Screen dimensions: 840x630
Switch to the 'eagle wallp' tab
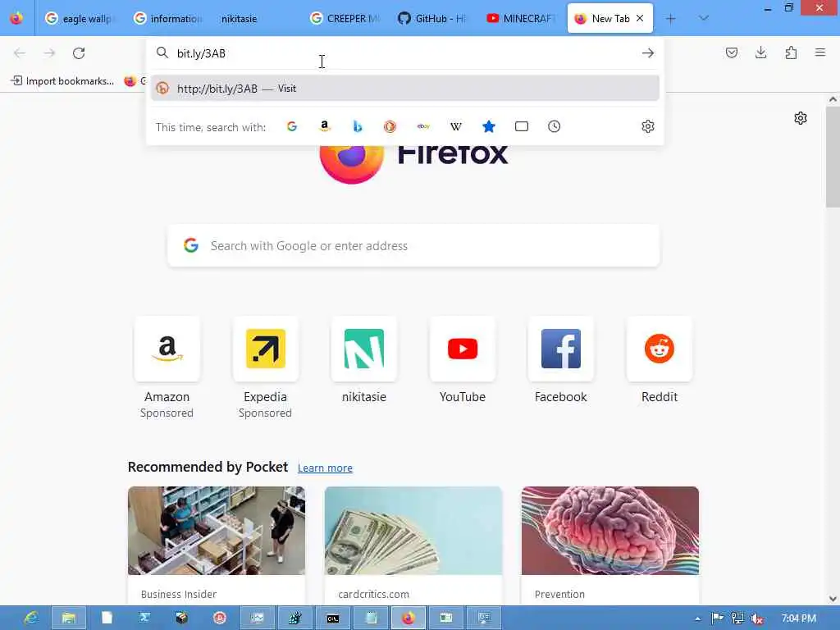(x=80, y=18)
